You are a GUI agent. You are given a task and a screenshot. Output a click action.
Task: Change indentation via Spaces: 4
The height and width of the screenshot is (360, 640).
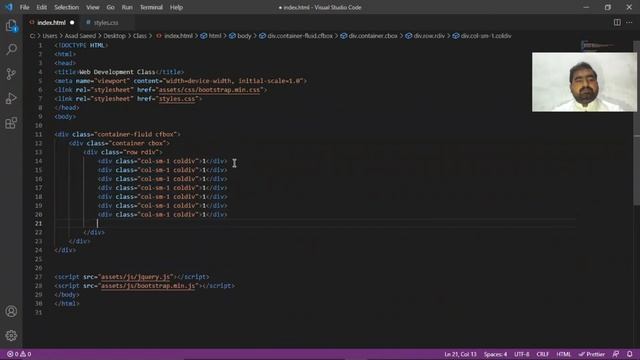(495, 354)
